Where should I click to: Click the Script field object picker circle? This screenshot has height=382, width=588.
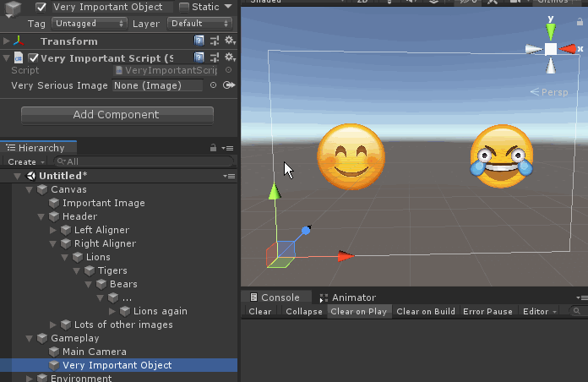pos(228,70)
